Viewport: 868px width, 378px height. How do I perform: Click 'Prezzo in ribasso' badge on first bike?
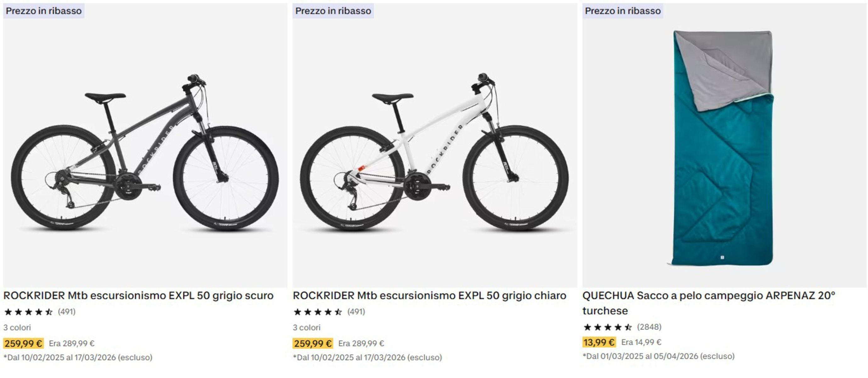coord(44,11)
